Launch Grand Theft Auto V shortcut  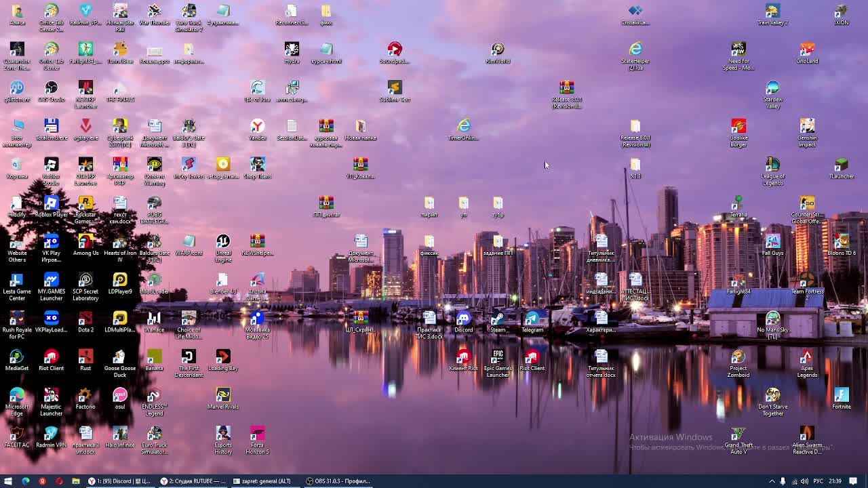click(x=738, y=440)
